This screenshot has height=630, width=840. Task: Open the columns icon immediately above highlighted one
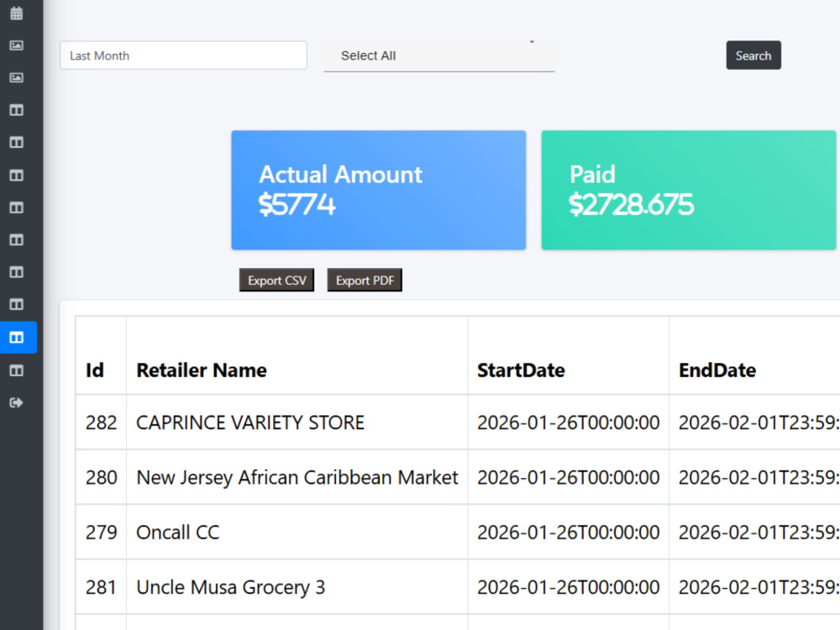17,304
